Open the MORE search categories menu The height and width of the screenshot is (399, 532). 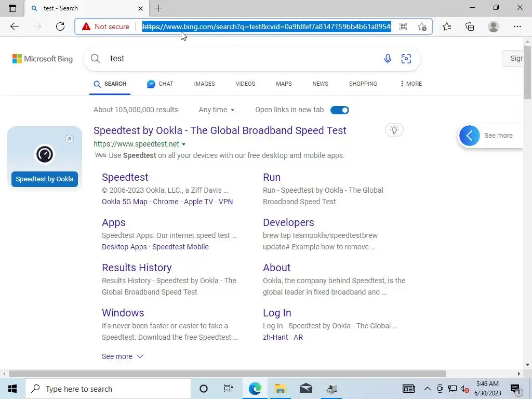[x=411, y=84]
